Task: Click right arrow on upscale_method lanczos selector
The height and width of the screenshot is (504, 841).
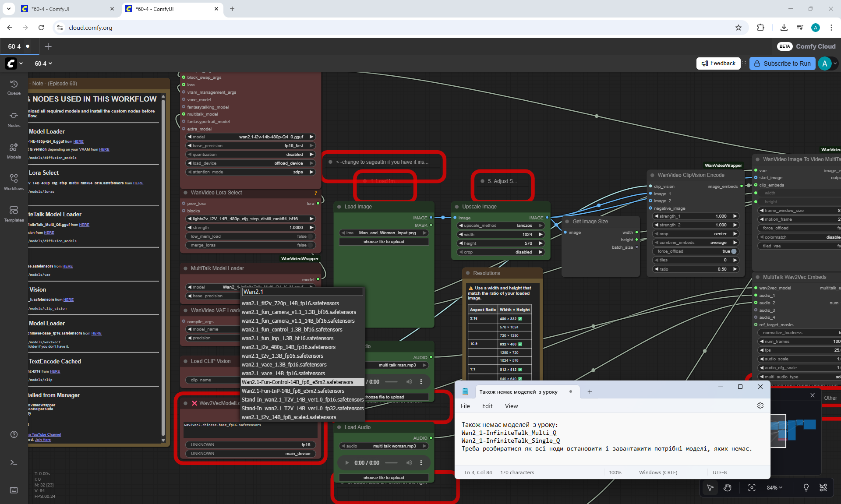Action: [x=541, y=226]
